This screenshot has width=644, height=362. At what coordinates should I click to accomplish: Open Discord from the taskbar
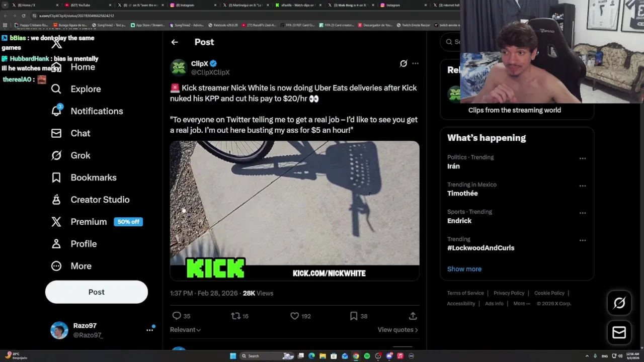click(x=389, y=356)
